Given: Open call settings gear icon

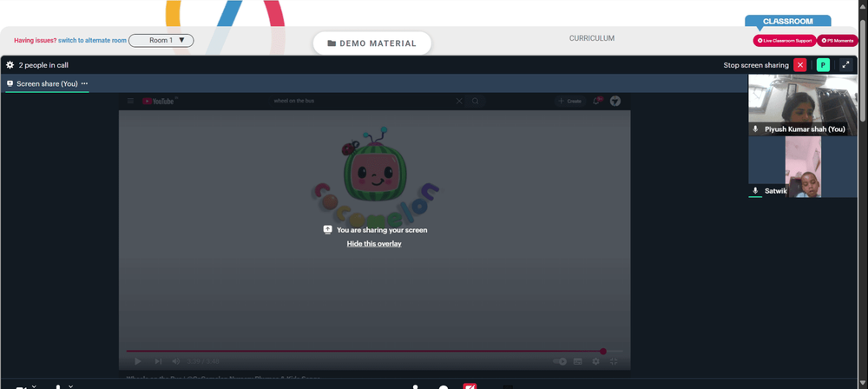Looking at the screenshot, I should [10, 65].
